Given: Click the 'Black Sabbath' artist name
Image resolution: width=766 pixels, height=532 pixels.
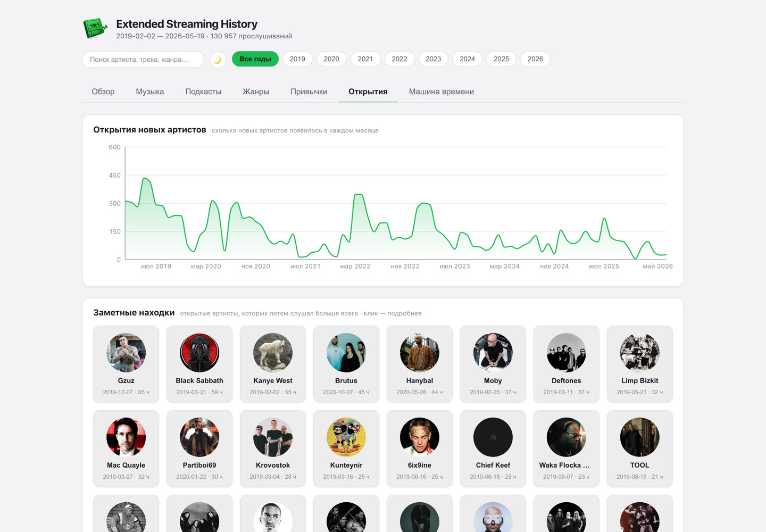Looking at the screenshot, I should [x=199, y=381].
